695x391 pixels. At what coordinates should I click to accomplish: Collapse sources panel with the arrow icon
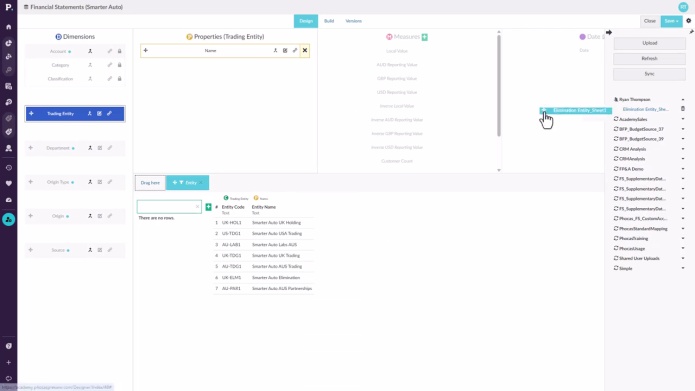pyautogui.click(x=609, y=32)
